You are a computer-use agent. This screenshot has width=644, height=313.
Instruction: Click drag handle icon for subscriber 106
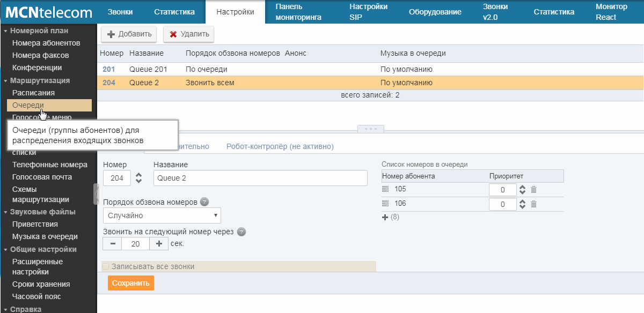[385, 204]
